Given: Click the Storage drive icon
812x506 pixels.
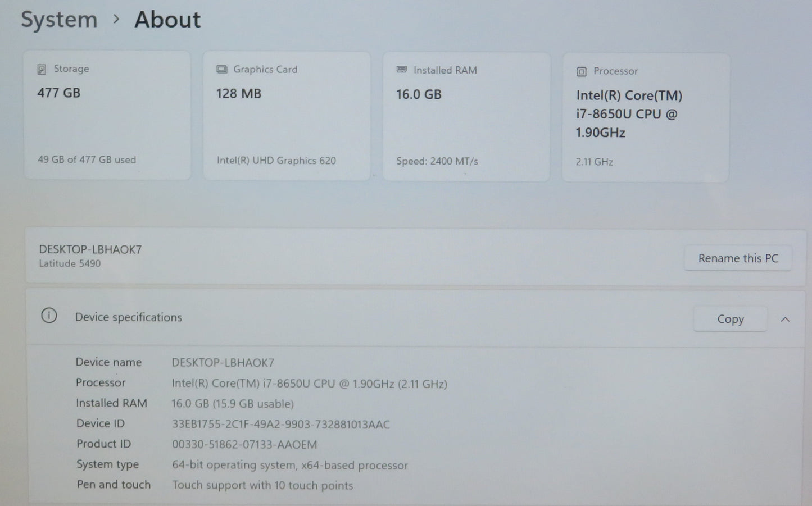Looking at the screenshot, I should 42,69.
